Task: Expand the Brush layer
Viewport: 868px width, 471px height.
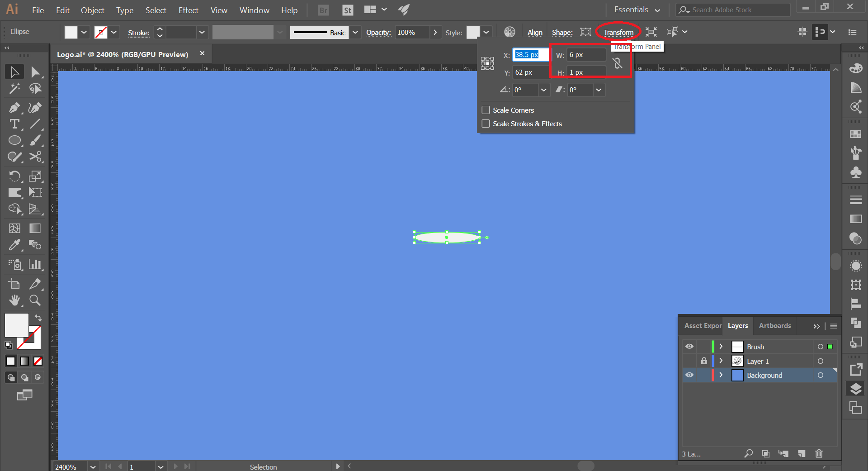Action: point(721,347)
